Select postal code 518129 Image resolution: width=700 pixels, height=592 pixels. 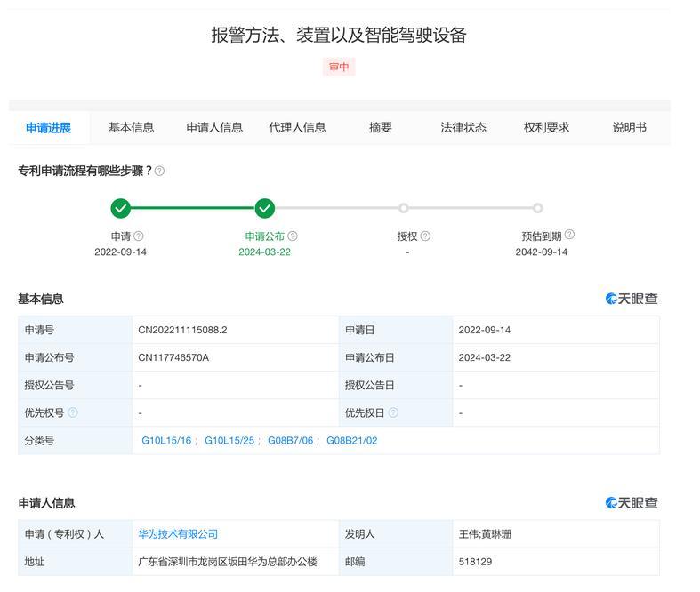tap(475, 562)
